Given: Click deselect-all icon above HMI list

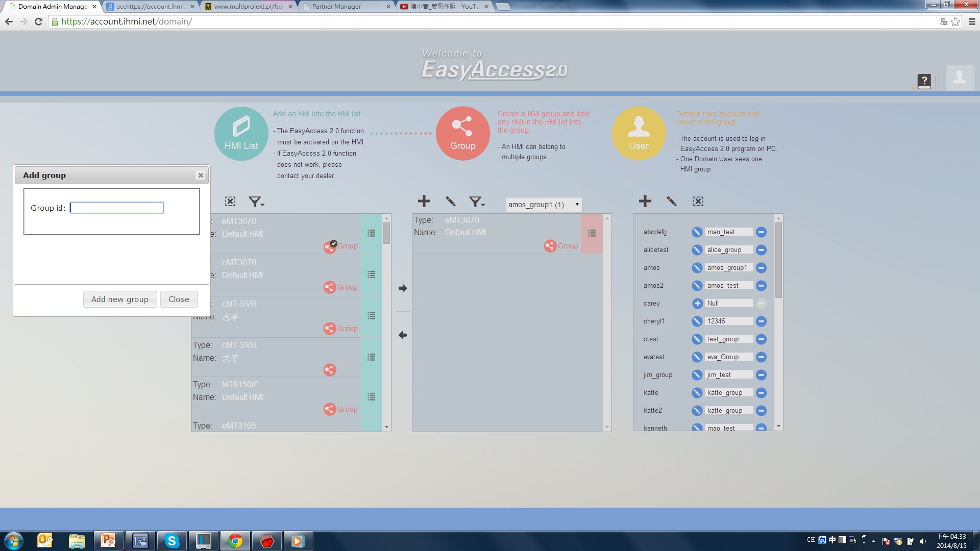Looking at the screenshot, I should (x=230, y=202).
